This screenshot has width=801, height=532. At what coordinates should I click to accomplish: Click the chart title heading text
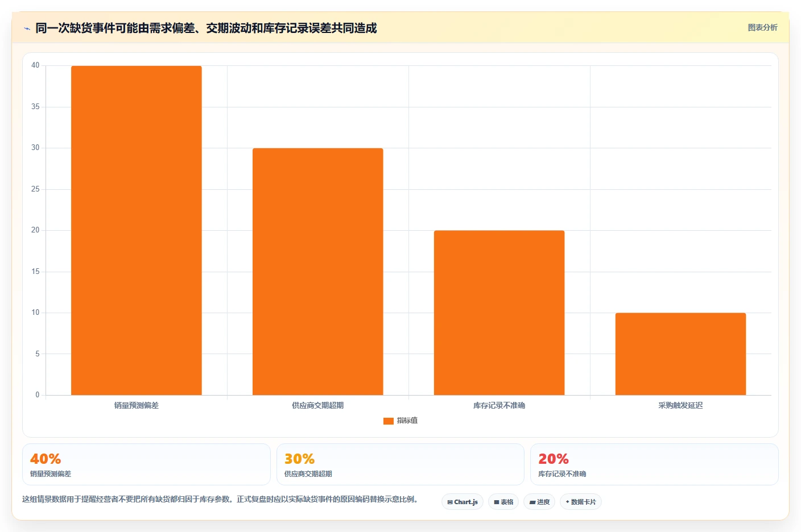pyautogui.click(x=206, y=28)
